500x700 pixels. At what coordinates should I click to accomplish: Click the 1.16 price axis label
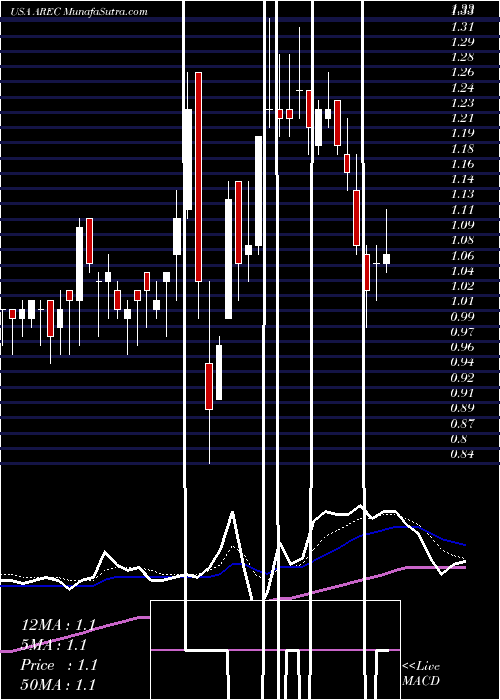462,164
